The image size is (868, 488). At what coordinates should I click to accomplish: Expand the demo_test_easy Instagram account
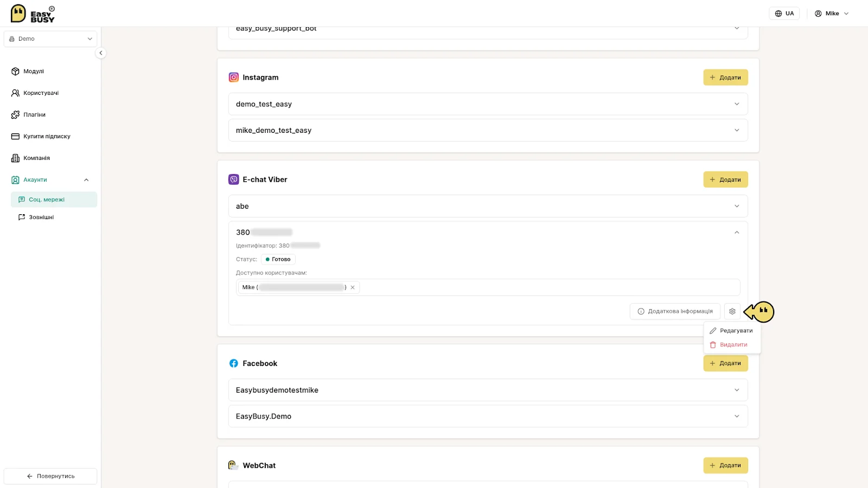[x=488, y=104]
